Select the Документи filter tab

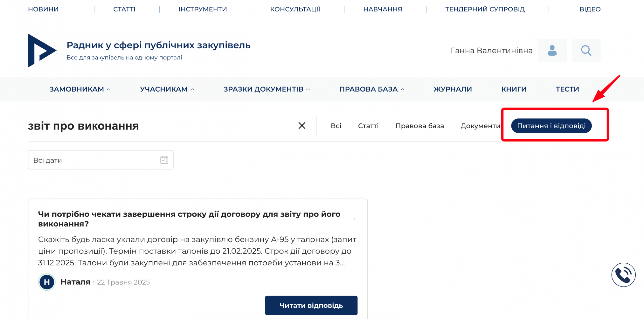coord(480,126)
